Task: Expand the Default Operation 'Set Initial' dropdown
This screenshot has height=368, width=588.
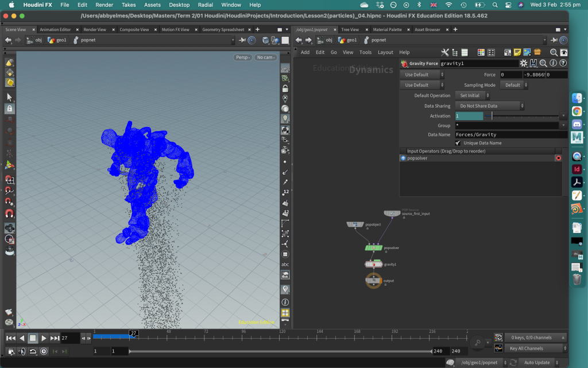Action: 472,95
